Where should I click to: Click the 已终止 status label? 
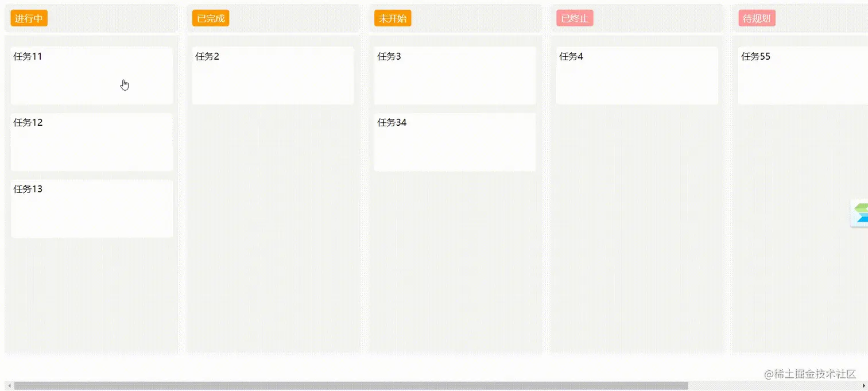(575, 18)
